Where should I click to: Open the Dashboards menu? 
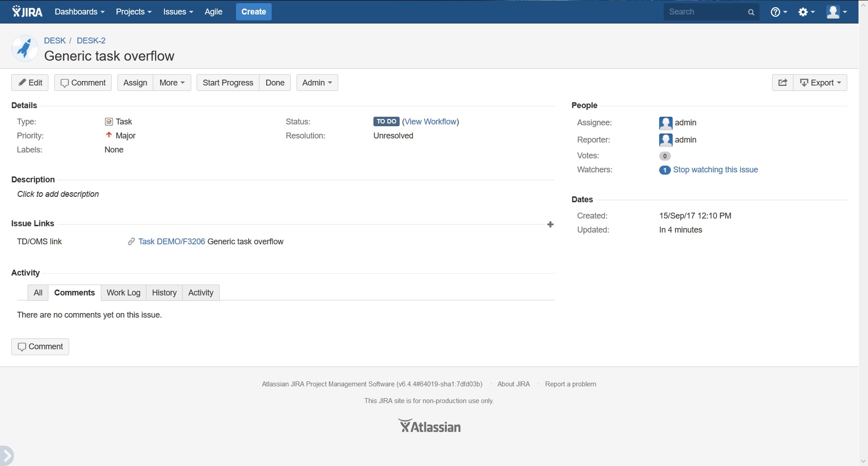click(80, 12)
